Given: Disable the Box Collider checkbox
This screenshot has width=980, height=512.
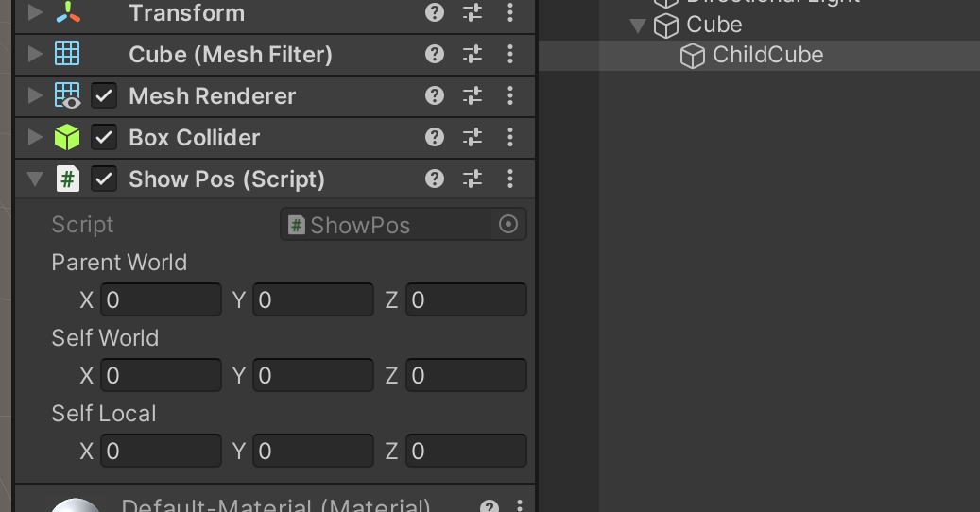Looking at the screenshot, I should [104, 137].
